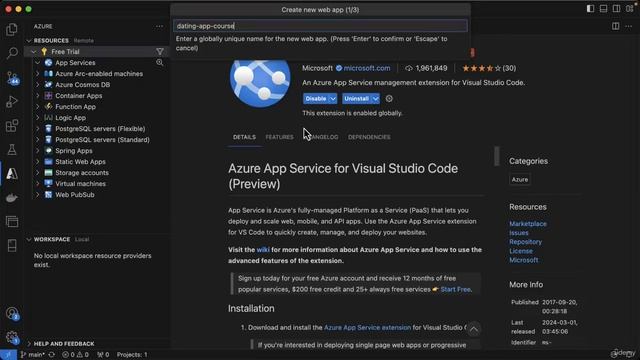Viewport: 640px width, 360px height.
Task: Open the Docker whale view
Action: pyautogui.click(x=12, y=198)
